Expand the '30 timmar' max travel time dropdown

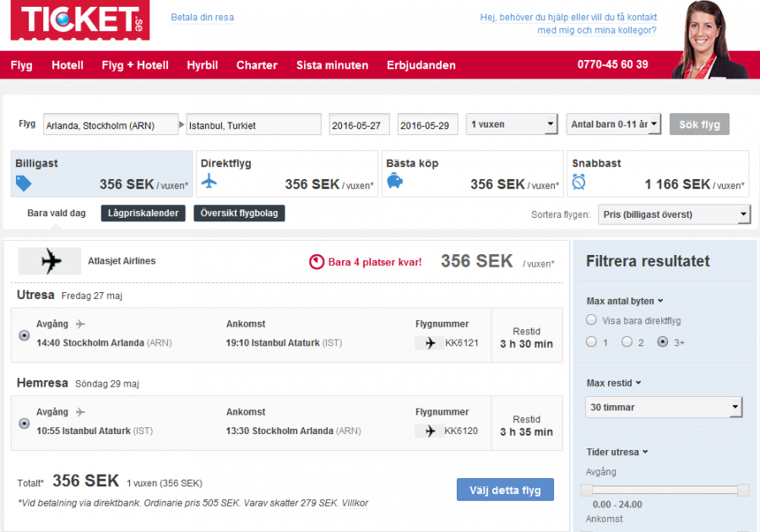click(664, 407)
